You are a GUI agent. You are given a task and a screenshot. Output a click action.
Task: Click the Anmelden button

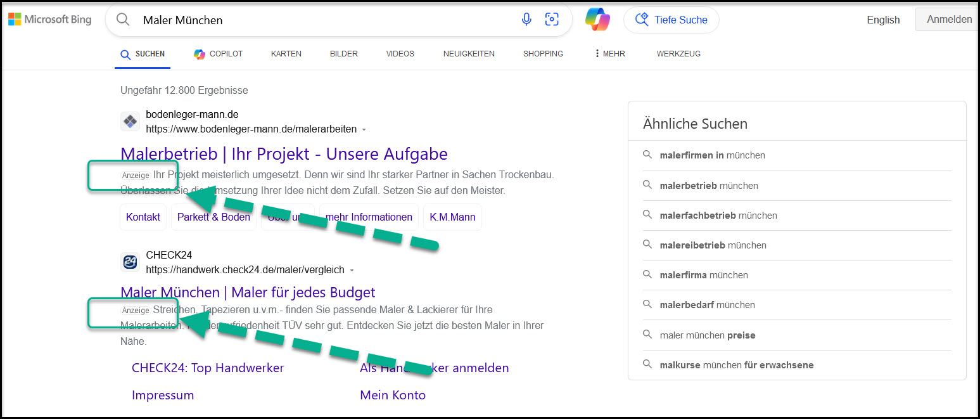coord(948,20)
